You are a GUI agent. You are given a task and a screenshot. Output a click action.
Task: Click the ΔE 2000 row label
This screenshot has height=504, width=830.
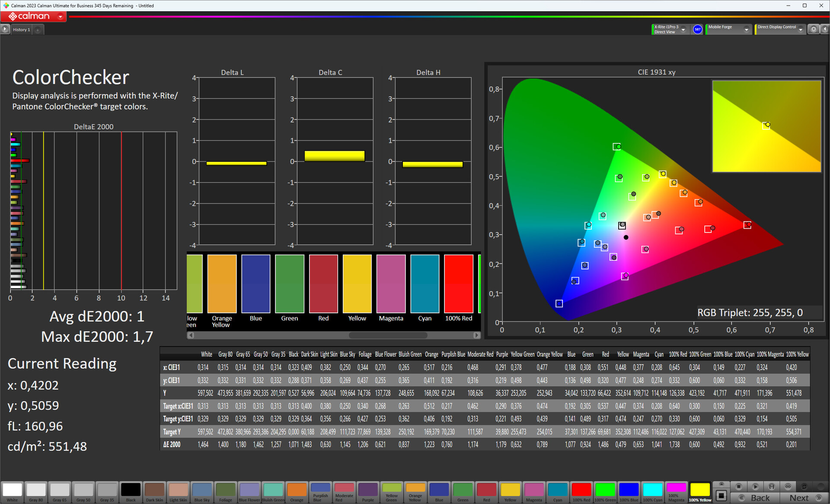[x=172, y=444]
